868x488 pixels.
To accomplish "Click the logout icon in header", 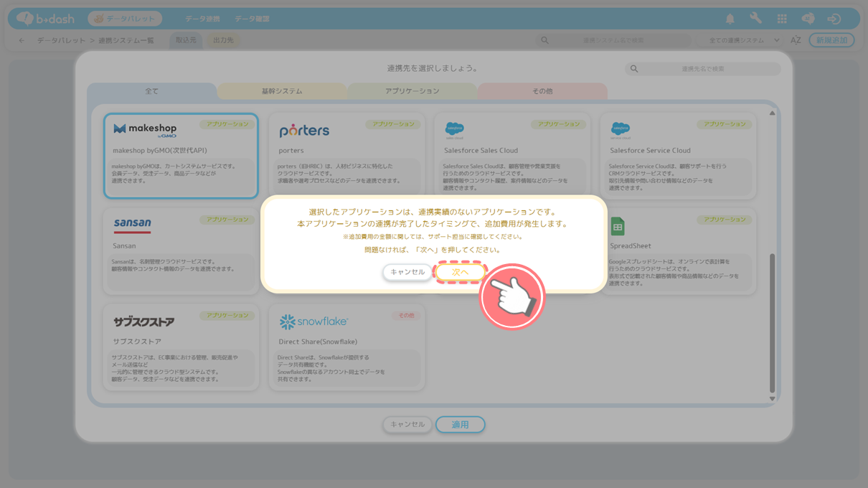I will click(x=834, y=19).
